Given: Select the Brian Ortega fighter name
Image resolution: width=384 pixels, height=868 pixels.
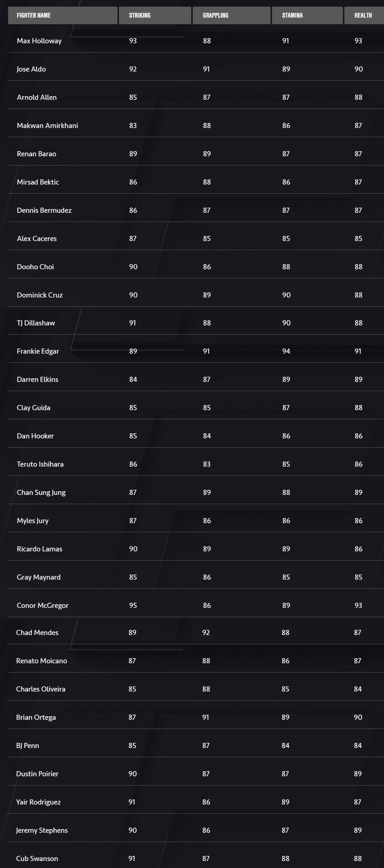Looking at the screenshot, I should [36, 717].
